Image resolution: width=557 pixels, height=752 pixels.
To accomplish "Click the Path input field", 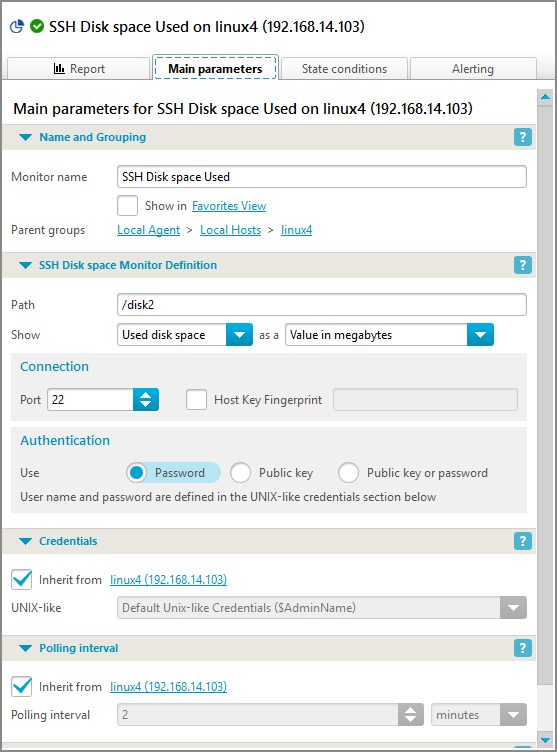I will tap(322, 305).
